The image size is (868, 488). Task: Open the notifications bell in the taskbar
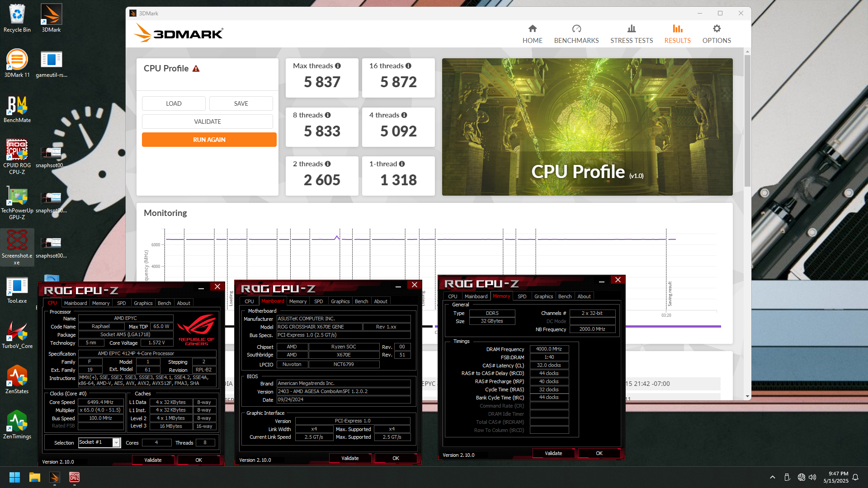pos(855,477)
